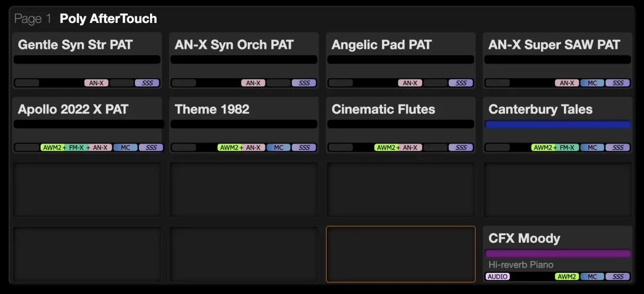Screen dimensions: 644x294
Task: Click the Page 1 label
Action: tap(33, 19)
